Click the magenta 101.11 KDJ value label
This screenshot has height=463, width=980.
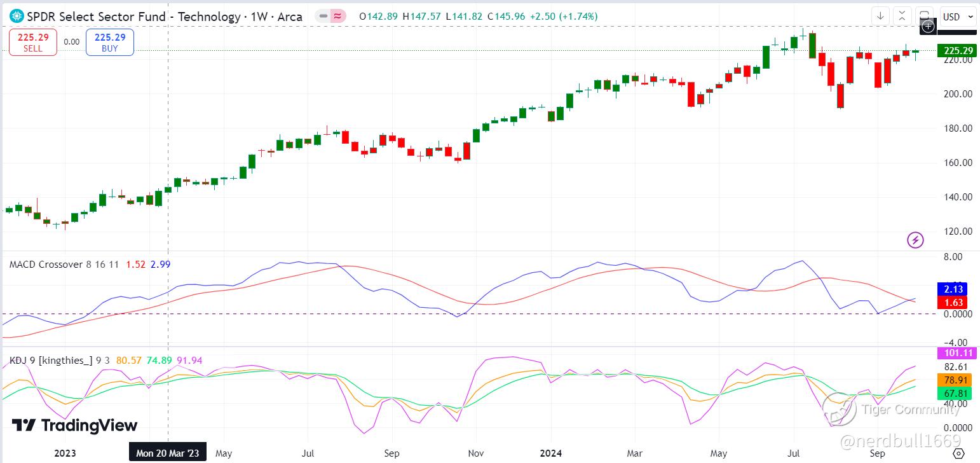956,352
